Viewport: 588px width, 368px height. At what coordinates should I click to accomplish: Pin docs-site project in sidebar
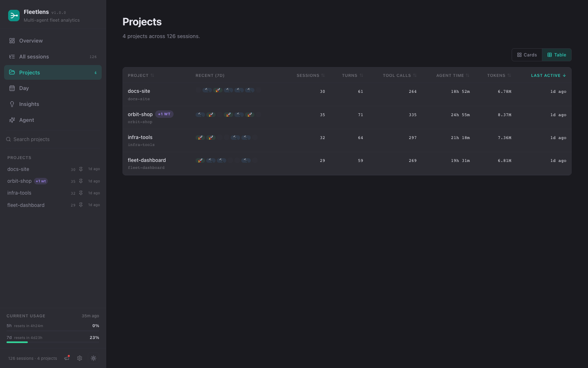[81, 169]
